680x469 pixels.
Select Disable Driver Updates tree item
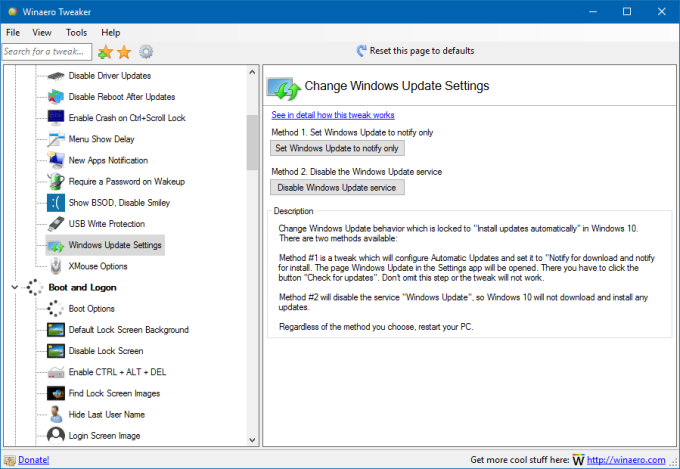(x=110, y=76)
